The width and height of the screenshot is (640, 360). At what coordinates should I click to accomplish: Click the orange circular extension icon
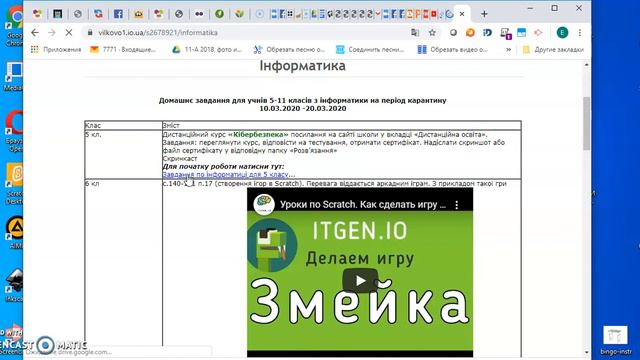[x=470, y=33]
